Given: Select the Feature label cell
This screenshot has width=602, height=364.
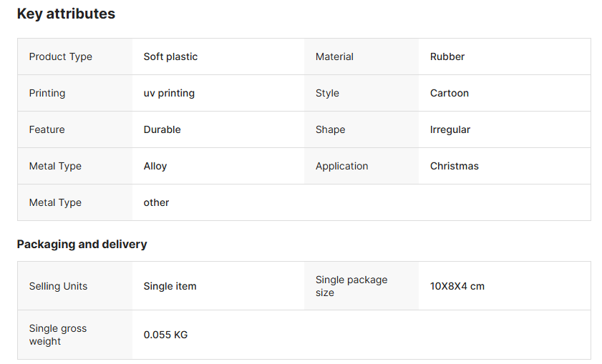Looking at the screenshot, I should click(x=47, y=129).
